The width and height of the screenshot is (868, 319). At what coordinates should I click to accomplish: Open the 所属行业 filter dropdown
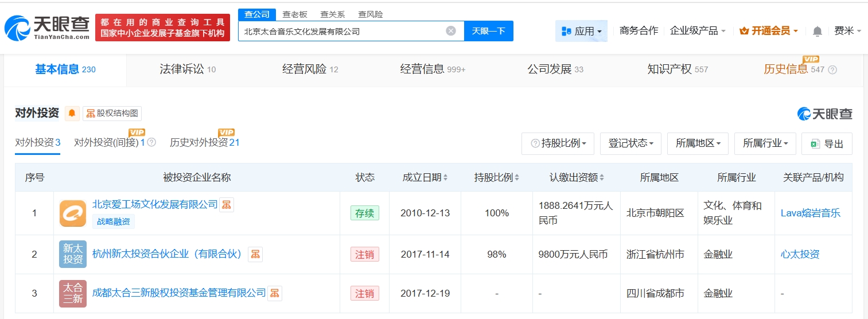click(x=765, y=143)
